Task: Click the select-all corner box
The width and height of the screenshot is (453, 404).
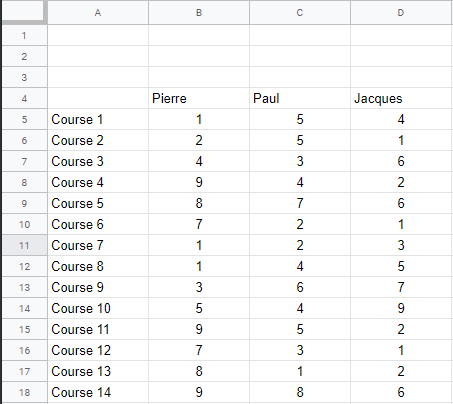Action: click(24, 12)
